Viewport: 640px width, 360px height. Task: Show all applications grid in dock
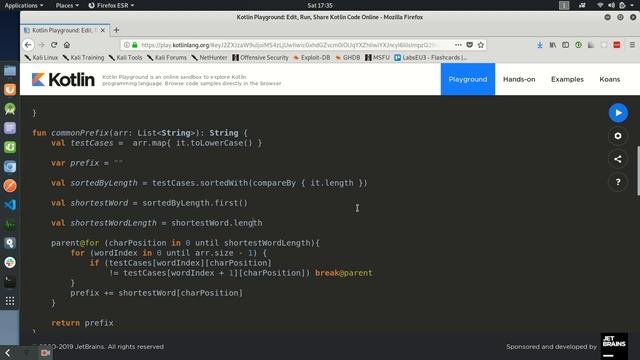point(10,301)
